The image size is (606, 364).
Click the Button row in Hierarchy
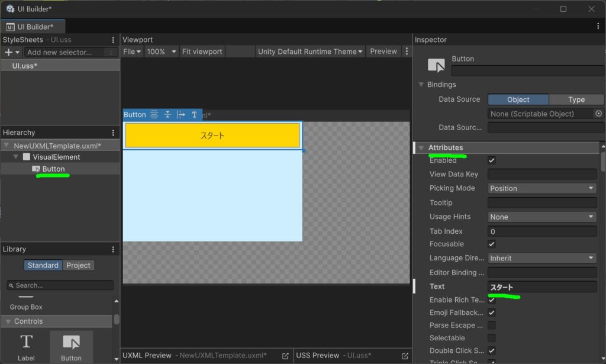60,169
